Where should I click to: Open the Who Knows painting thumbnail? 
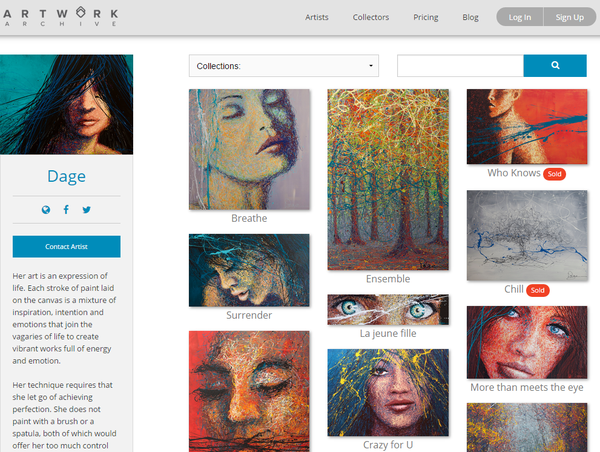pos(527,127)
